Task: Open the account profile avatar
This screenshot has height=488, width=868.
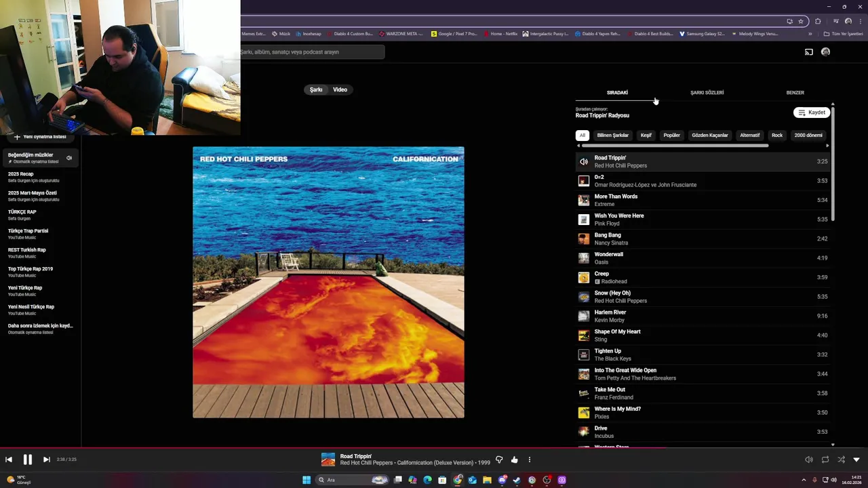Action: point(825,52)
